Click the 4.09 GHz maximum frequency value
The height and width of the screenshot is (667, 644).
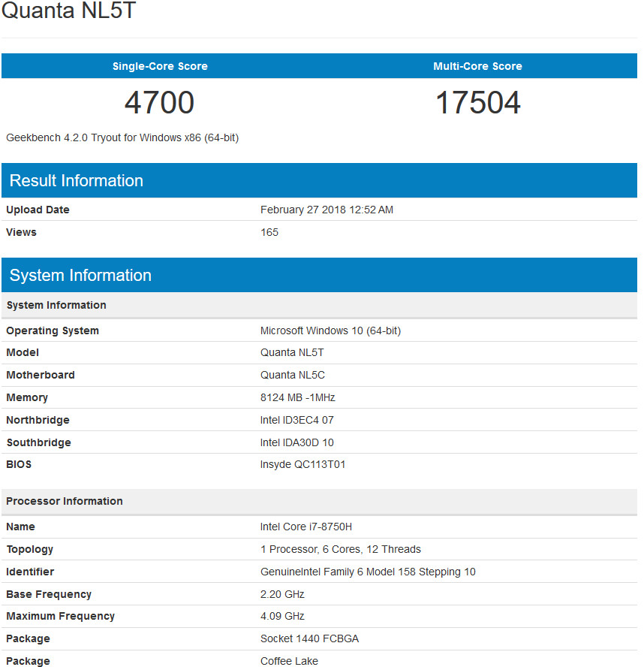pyautogui.click(x=282, y=617)
